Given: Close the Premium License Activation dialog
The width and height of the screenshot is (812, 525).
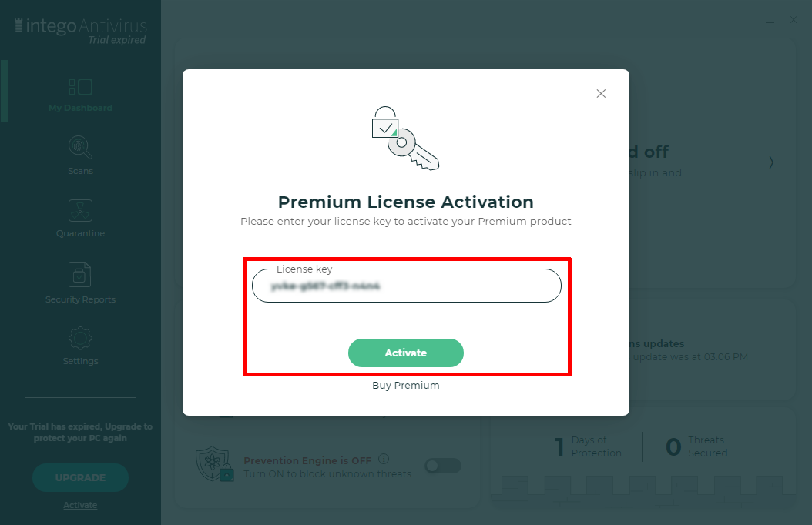Looking at the screenshot, I should click(601, 93).
